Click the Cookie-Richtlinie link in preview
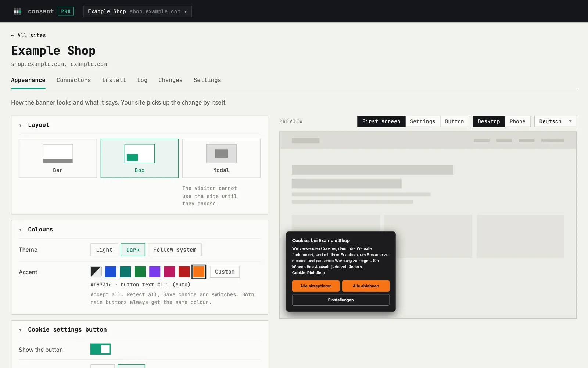Viewport: 588px width, 368px height. 308,273
